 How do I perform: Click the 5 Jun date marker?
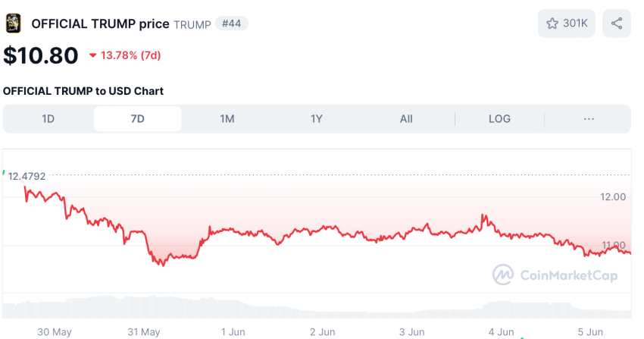coord(591,332)
